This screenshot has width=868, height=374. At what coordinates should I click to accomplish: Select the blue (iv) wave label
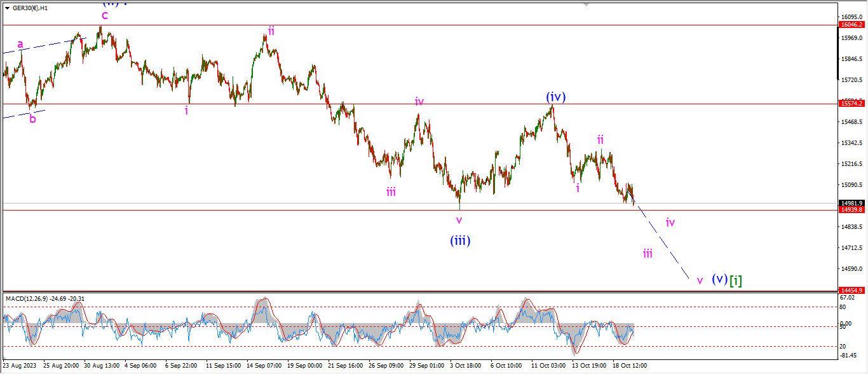coord(555,97)
